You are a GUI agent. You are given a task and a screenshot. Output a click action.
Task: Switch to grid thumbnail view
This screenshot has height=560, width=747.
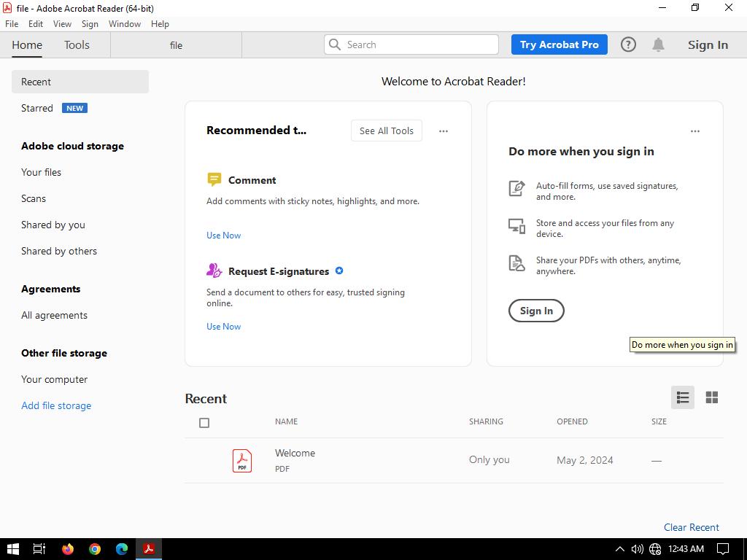(711, 397)
